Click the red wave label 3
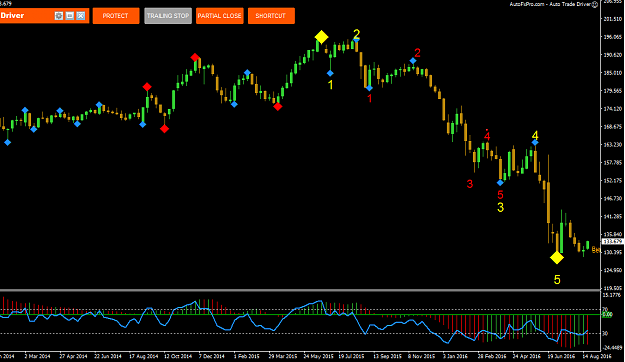This screenshot has height=362, width=625. (470, 184)
